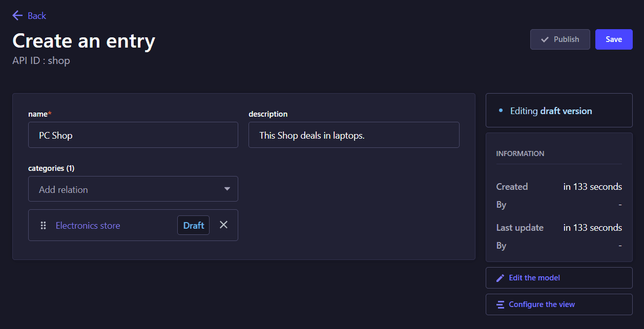Click the Draft status badge
The image size is (644, 329).
[x=193, y=225]
